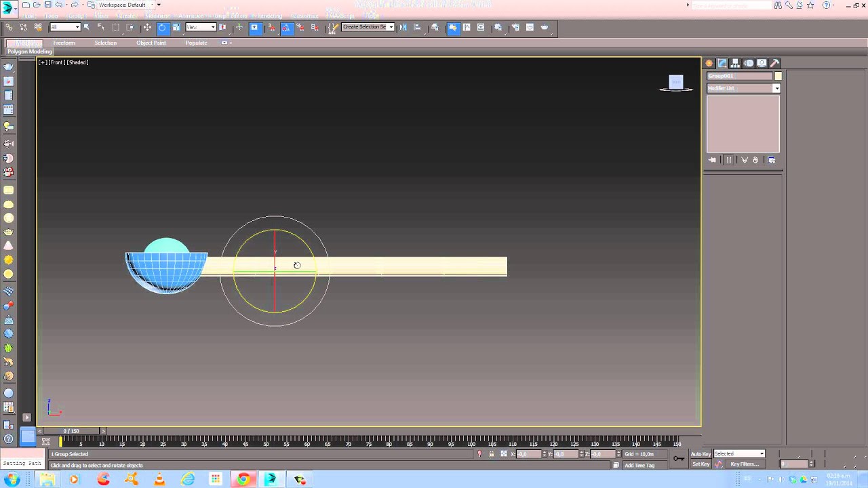Toggle the Angle Snap button
Screen dimensions: 868x488
click(x=285, y=27)
